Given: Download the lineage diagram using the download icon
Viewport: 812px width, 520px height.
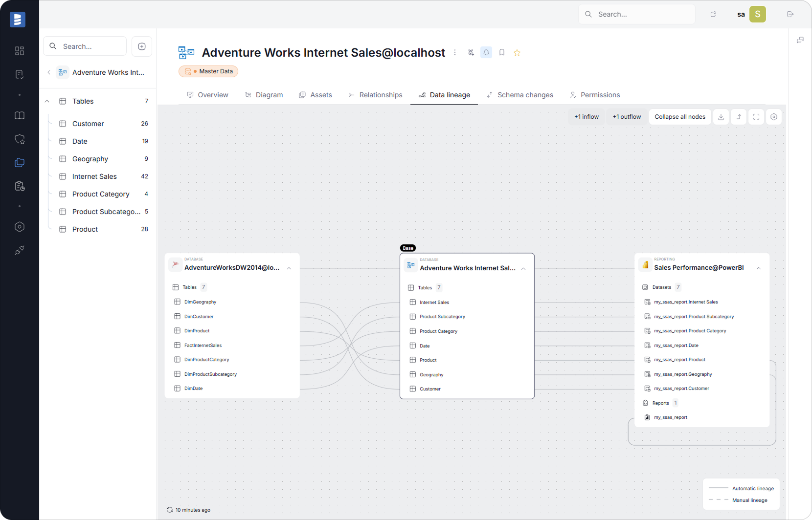Looking at the screenshot, I should (x=721, y=117).
